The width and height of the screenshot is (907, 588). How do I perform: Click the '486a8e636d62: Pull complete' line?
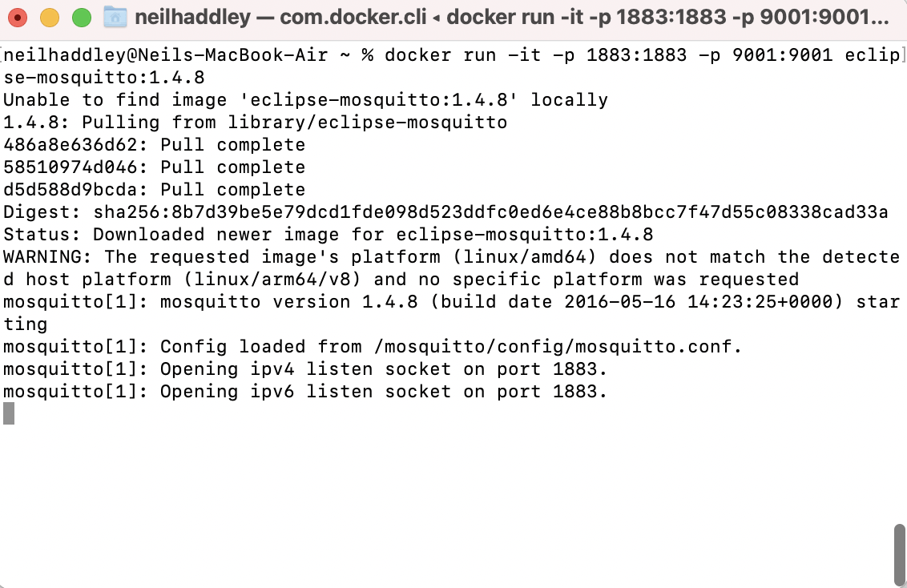point(154,145)
